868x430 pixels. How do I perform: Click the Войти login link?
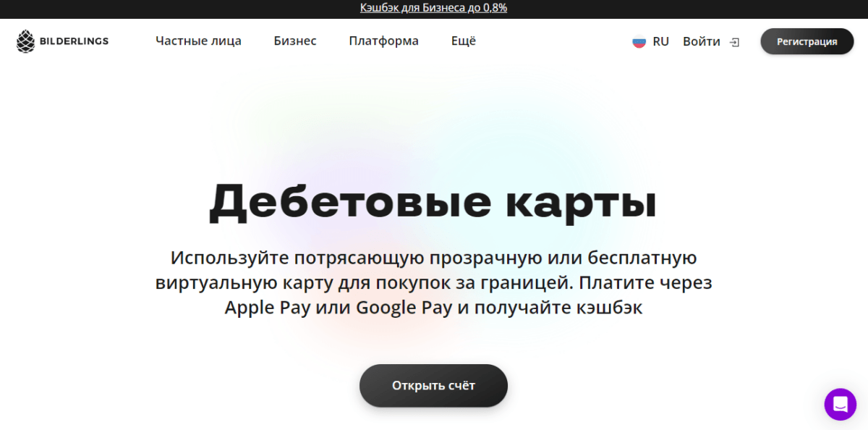(x=702, y=42)
